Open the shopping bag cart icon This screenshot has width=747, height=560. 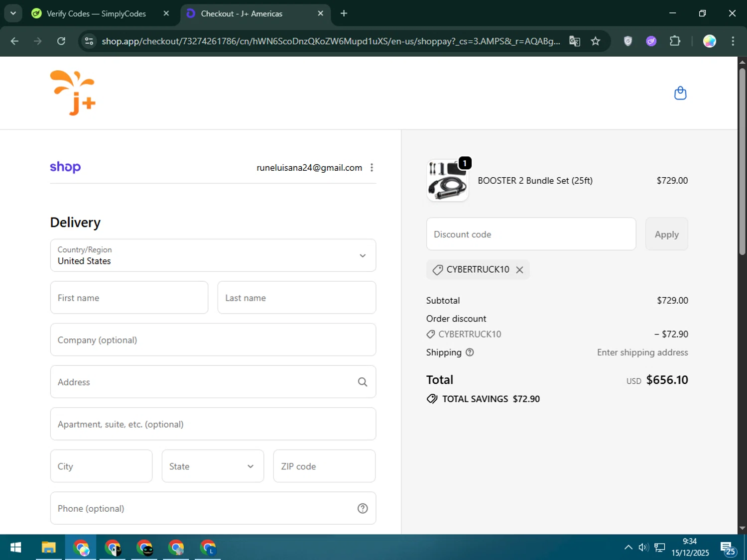680,93
